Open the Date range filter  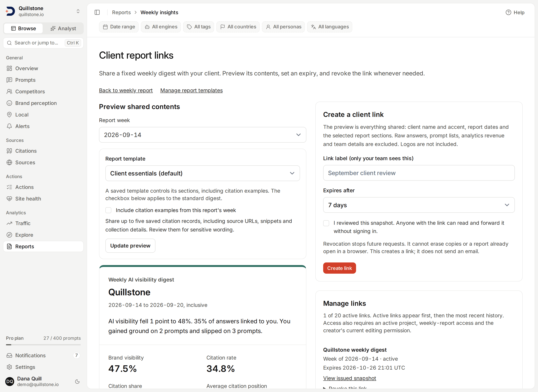[119, 27]
